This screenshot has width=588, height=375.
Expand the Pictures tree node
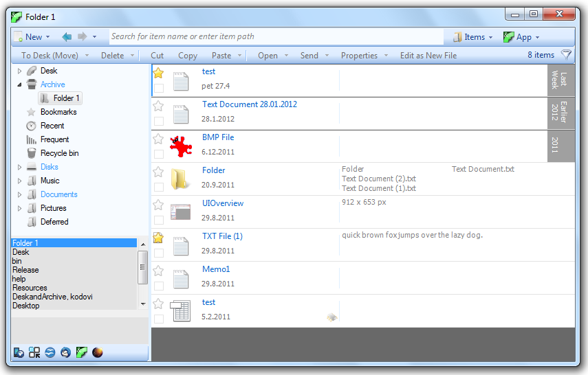pyautogui.click(x=19, y=208)
